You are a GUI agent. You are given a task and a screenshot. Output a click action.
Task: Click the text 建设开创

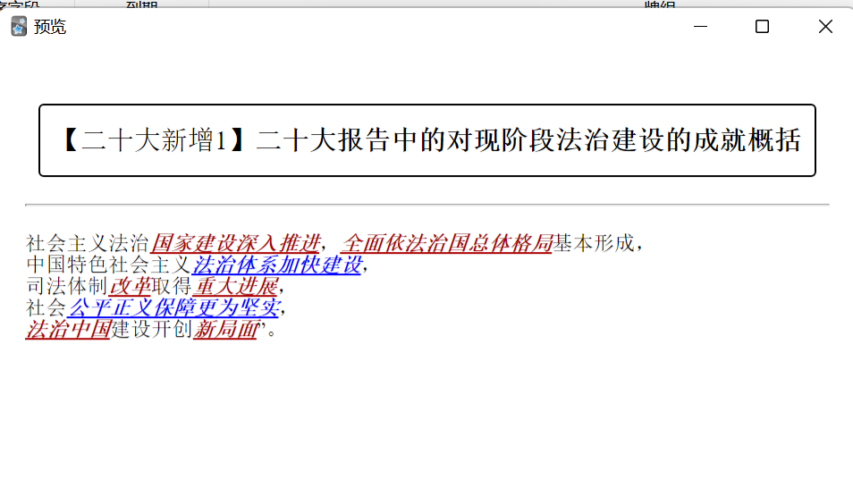pos(152,330)
